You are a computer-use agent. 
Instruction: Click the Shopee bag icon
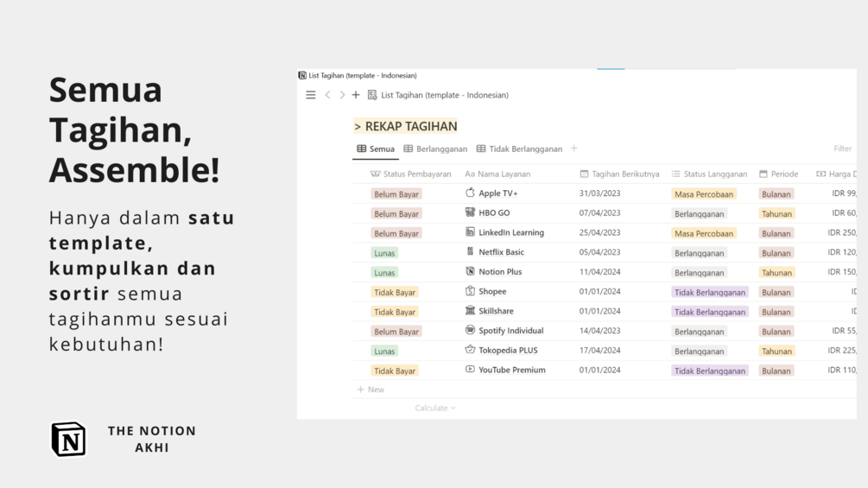click(x=470, y=291)
